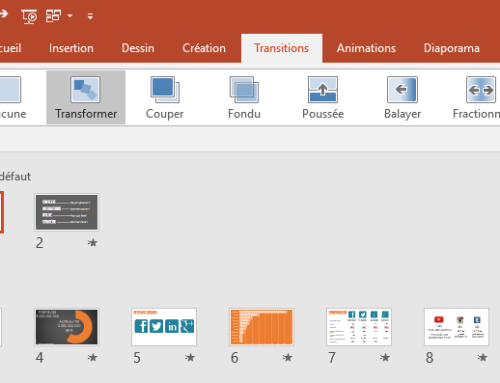The width and height of the screenshot is (500, 383).
Task: Click slide number 2 label
Action: 39,243
